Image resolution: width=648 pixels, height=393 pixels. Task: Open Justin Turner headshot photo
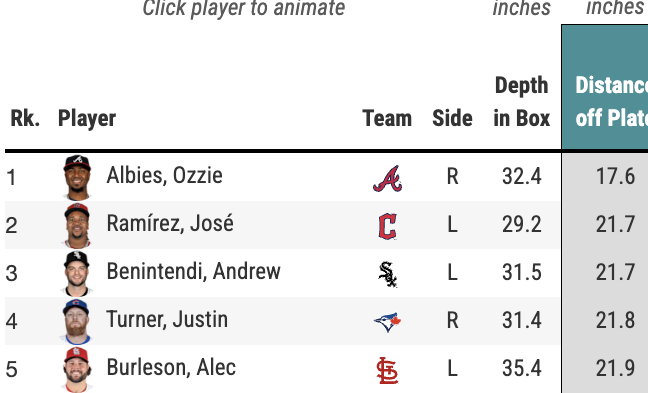coord(77,322)
